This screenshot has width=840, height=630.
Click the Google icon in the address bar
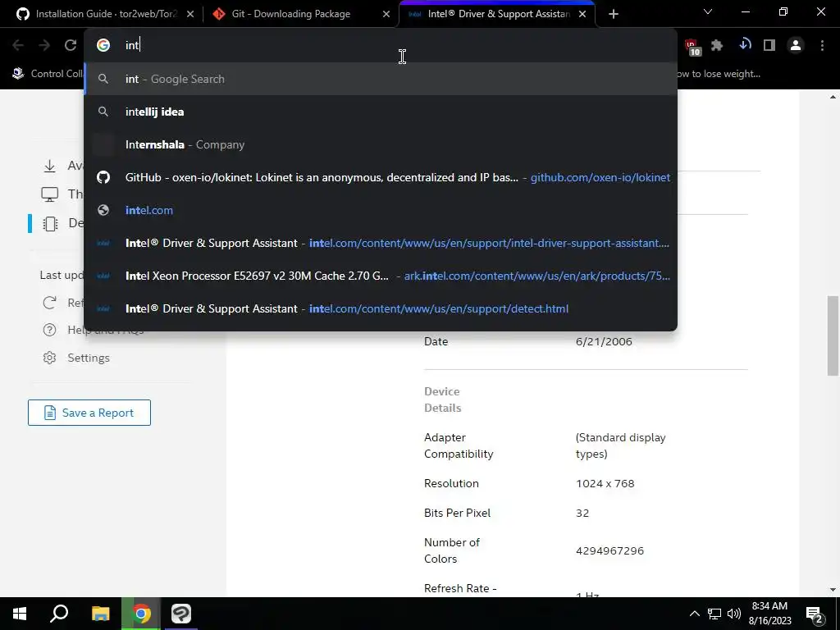103,45
